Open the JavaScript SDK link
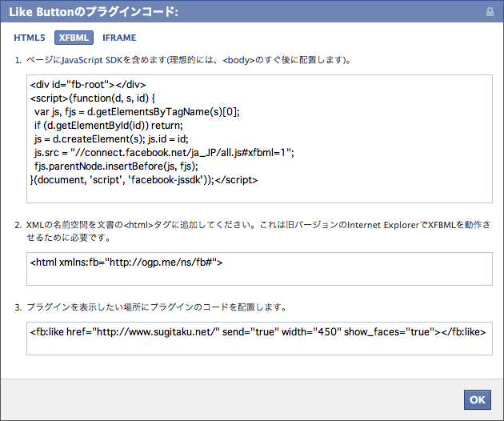This screenshot has height=421, width=504. (92, 60)
